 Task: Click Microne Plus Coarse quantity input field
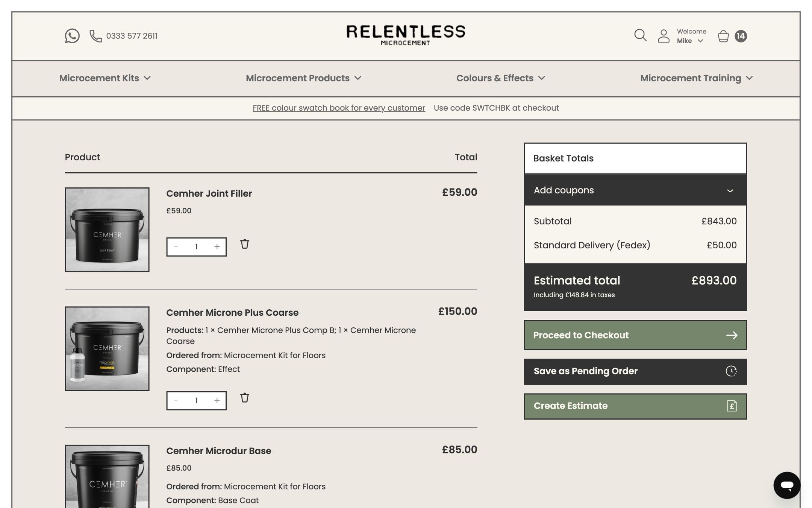(196, 400)
